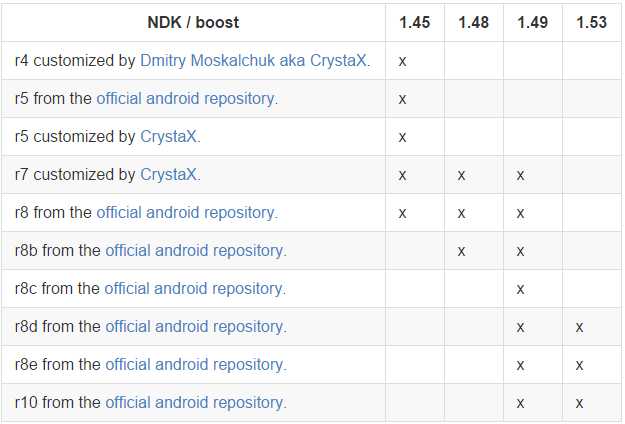Click the 1.48 column header
The height and width of the screenshot is (424, 625).
(x=474, y=22)
